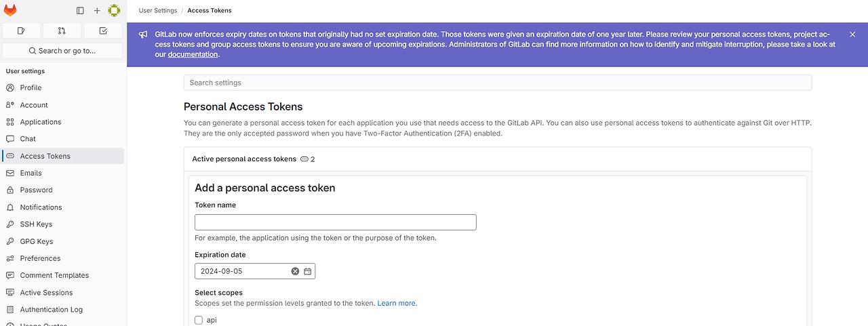Click the Emails envelope icon
The width and height of the screenshot is (868, 326).
coord(10,173)
